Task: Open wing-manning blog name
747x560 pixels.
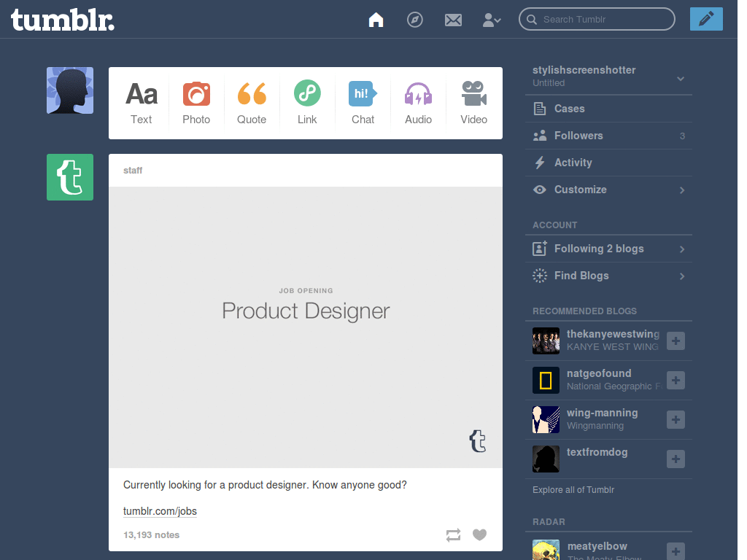Action: pos(602,413)
